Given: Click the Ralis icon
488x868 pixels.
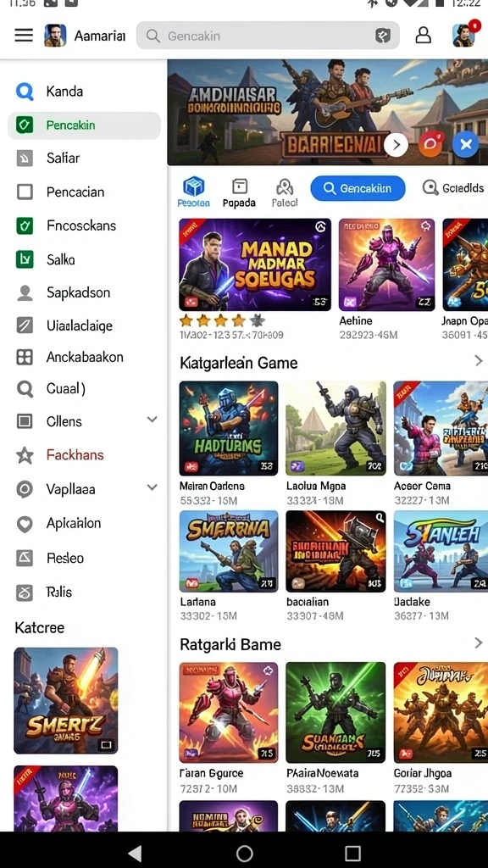Looking at the screenshot, I should (25, 593).
